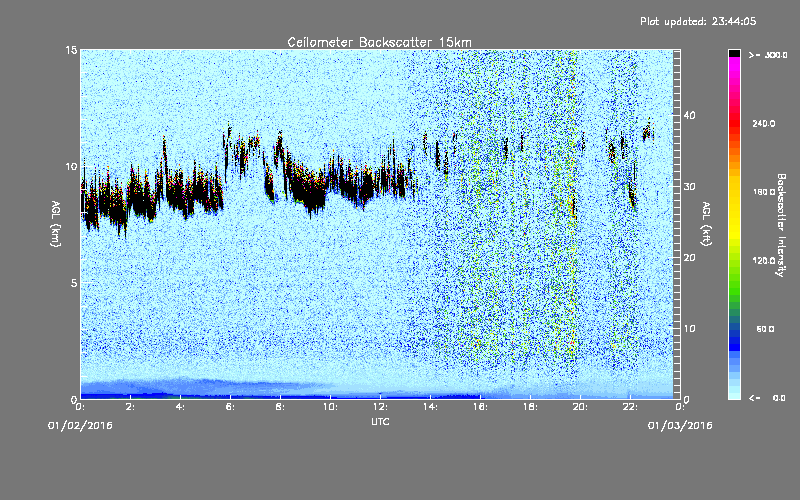The width and height of the screenshot is (800, 500).
Task: Pick the green colorbar band beside 120.0
Action: pyautogui.click(x=734, y=265)
